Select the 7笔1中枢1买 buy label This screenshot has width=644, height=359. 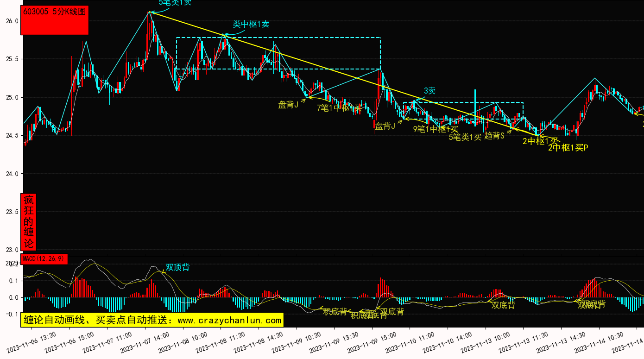coord(339,108)
